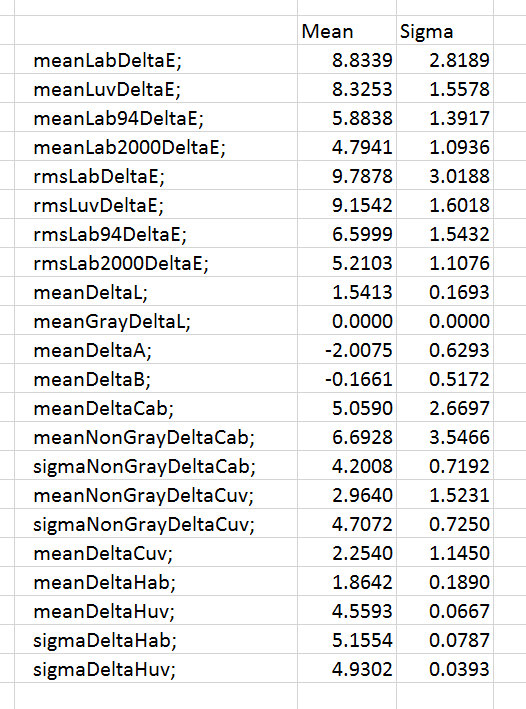526x709 pixels.
Task: Select the cell containing 8.8339
Action: point(347,59)
